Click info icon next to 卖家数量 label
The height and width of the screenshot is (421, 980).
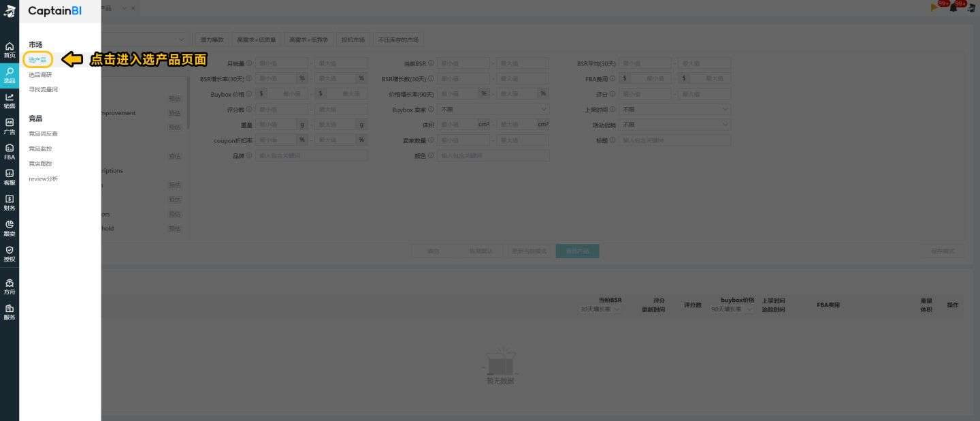431,140
